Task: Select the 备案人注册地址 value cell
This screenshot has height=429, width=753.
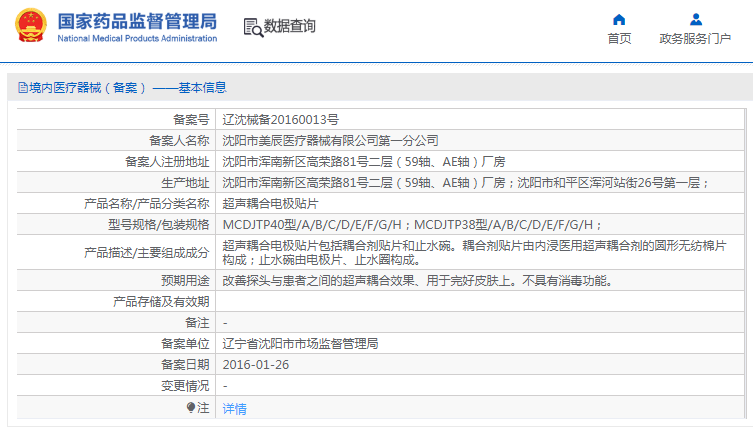Action: [480, 162]
